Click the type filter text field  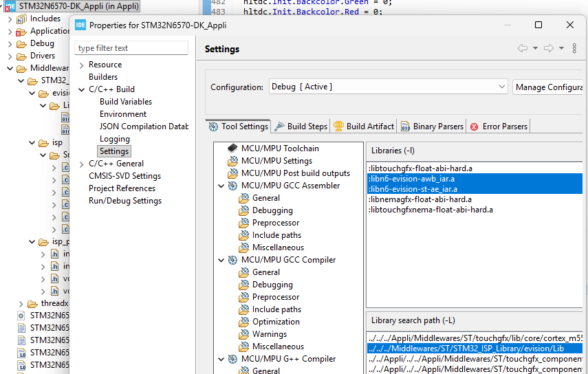(131, 48)
